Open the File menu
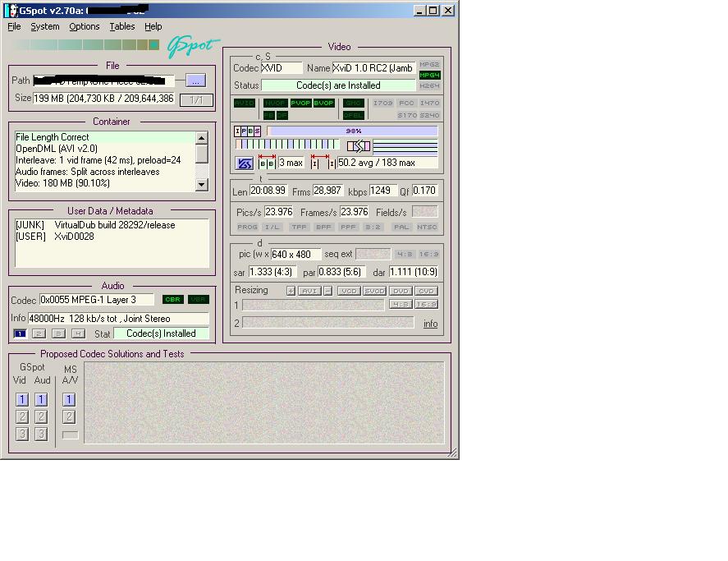Image resolution: width=728 pixels, height=561 pixels. click(x=14, y=26)
